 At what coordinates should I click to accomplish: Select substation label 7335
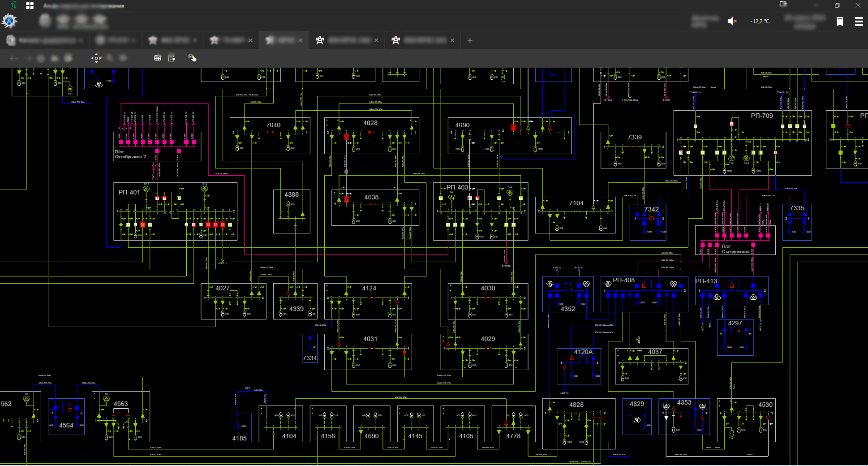click(797, 208)
